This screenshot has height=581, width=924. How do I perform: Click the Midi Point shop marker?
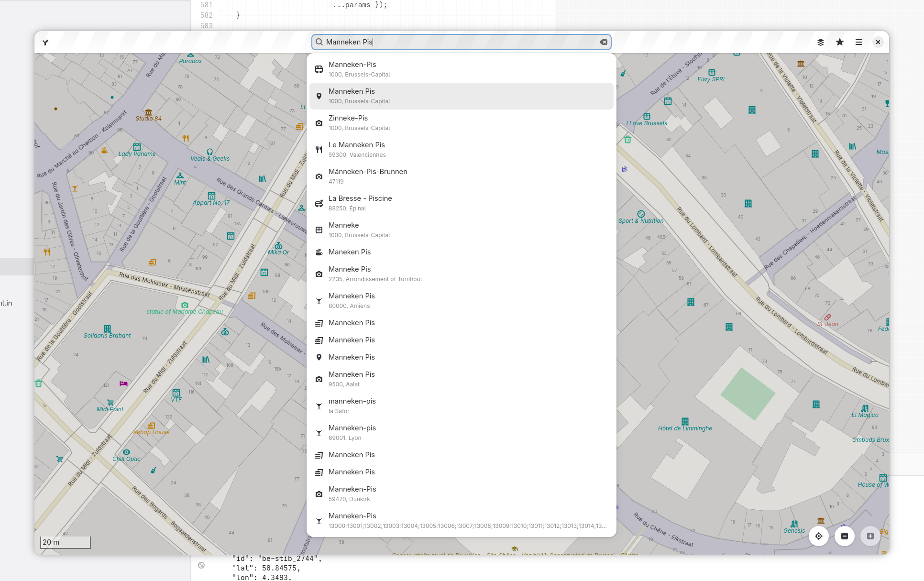[x=110, y=406]
